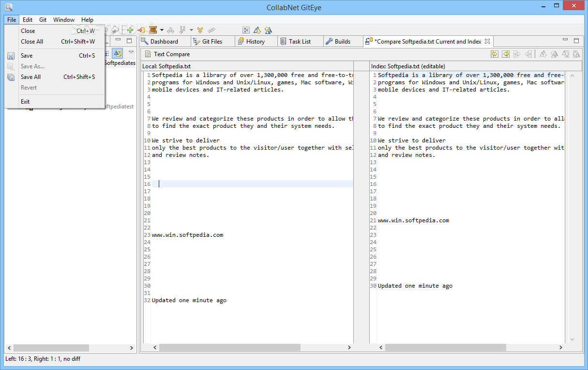Click the 'Text Compare' label
The image size is (588, 370).
(x=172, y=54)
